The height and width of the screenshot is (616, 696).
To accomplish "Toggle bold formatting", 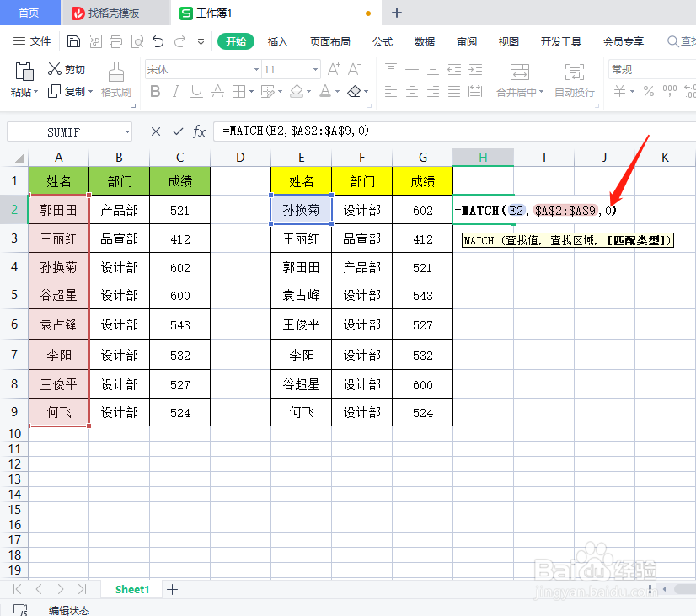I will [155, 89].
